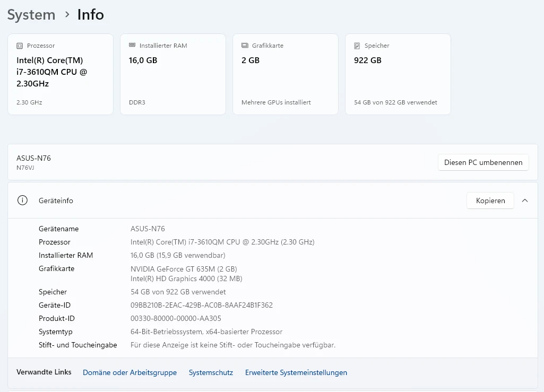Select the Speicher 922 GB card
The image size is (544, 392).
398,74
